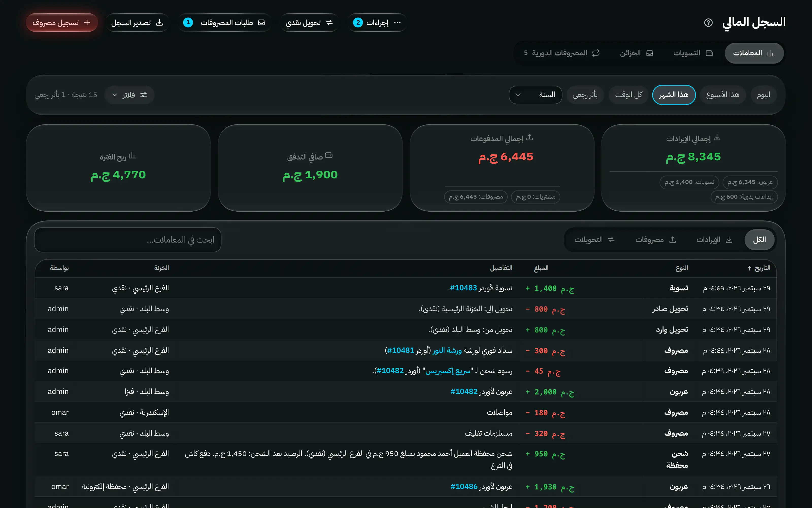
Task: Switch to the الخزائن tab
Action: (636, 53)
